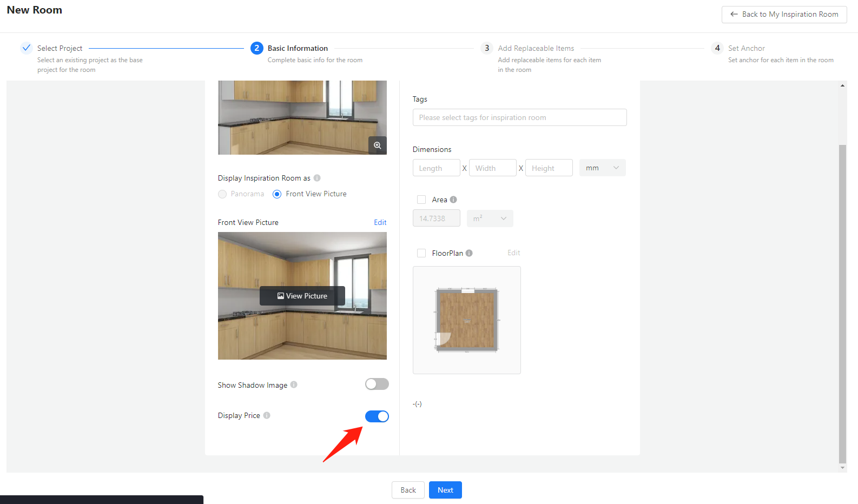The image size is (858, 504).
Task: Click info icon beside Display Inspiration Room as
Action: [317, 178]
